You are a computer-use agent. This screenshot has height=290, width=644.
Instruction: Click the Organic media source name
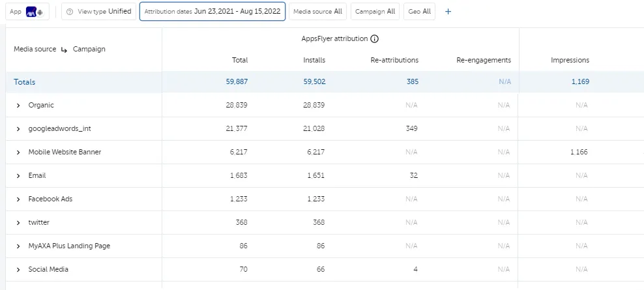tap(41, 105)
